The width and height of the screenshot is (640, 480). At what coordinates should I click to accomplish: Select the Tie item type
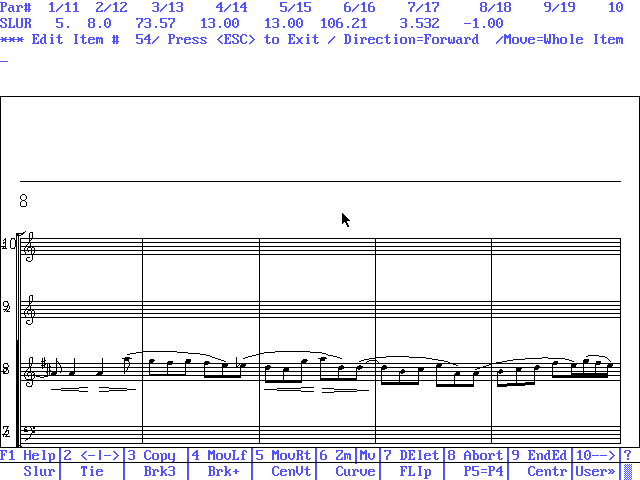pyautogui.click(x=91, y=471)
